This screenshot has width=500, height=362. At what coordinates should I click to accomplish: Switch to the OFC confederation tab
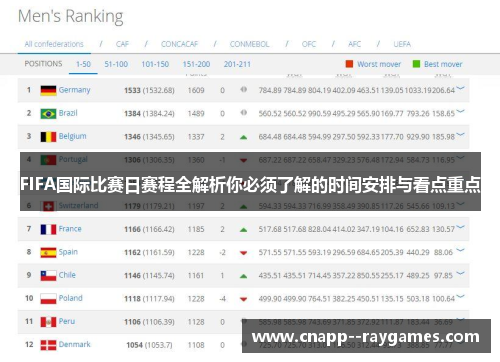pos(309,44)
